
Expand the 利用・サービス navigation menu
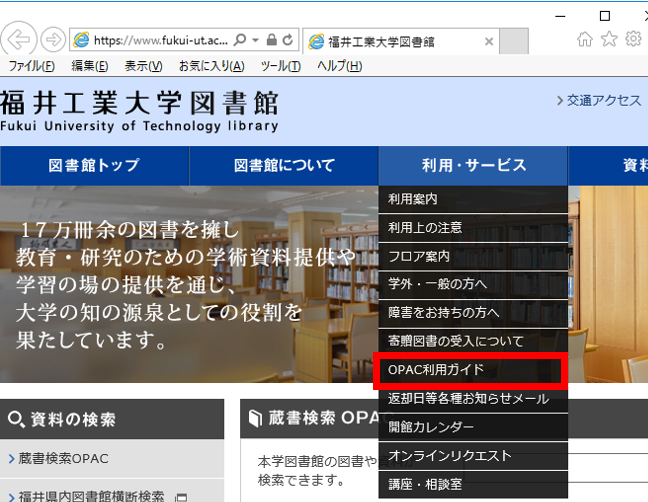click(x=472, y=166)
